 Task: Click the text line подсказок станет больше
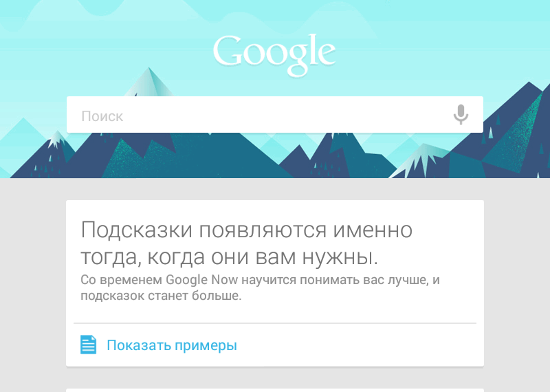tap(161, 296)
